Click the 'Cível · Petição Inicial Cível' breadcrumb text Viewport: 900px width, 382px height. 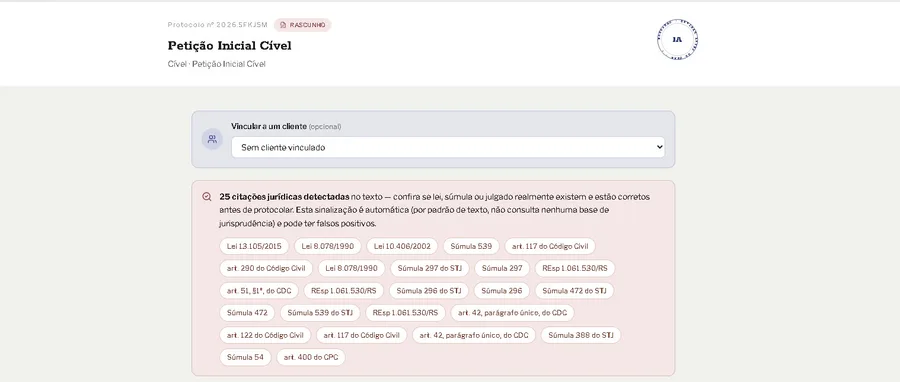(216, 64)
